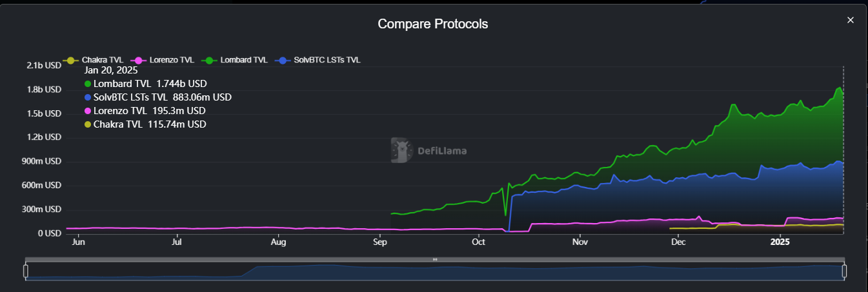Click inside the range slider preview area
The image size is (868, 292).
coord(452,272)
